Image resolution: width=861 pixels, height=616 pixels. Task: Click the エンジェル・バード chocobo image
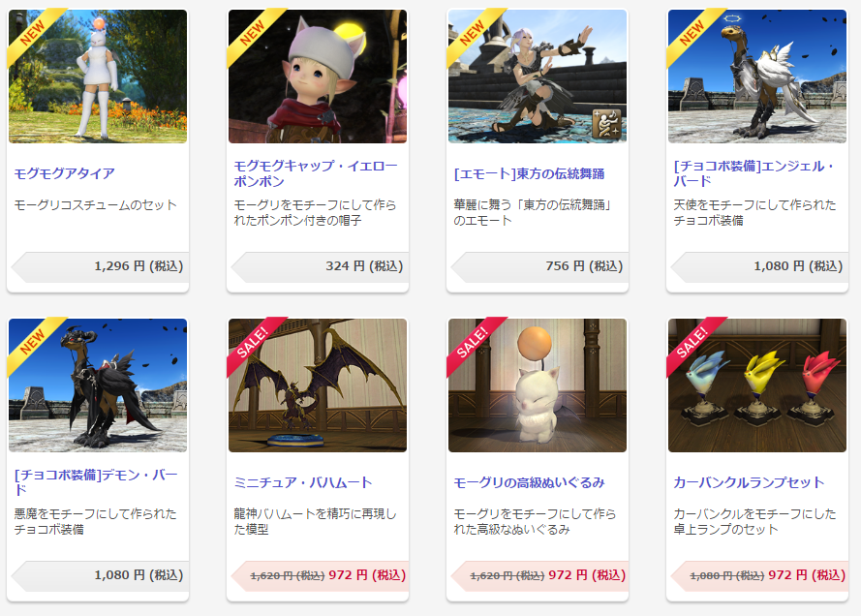point(757,77)
